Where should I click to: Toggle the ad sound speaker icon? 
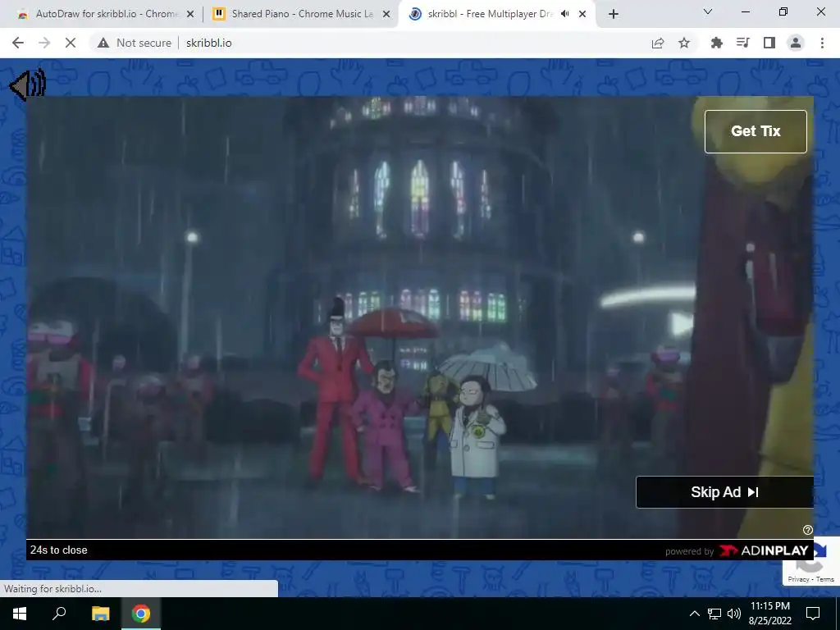point(28,84)
